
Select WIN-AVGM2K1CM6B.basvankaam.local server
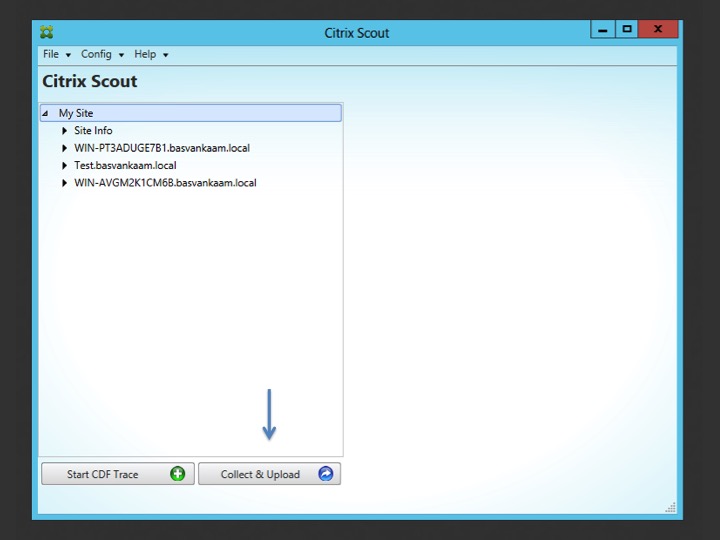coord(165,183)
